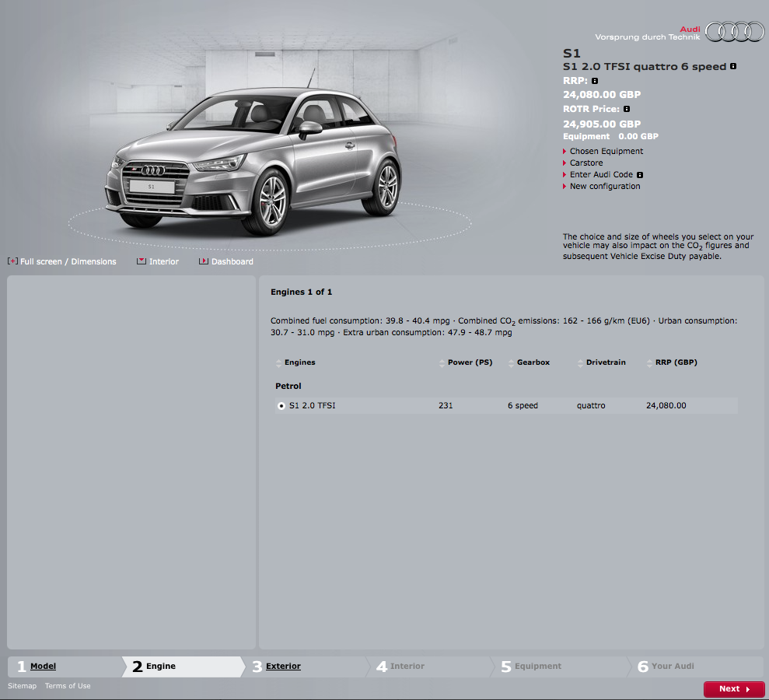Open the Carstore link
Viewport: 769px width, 700px height.
click(585, 163)
